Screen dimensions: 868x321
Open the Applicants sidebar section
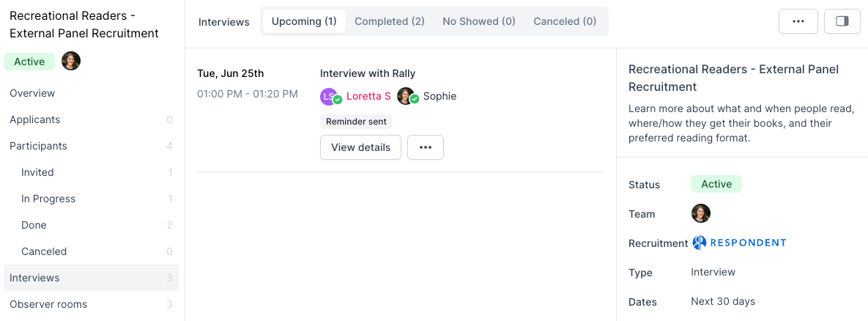point(35,119)
